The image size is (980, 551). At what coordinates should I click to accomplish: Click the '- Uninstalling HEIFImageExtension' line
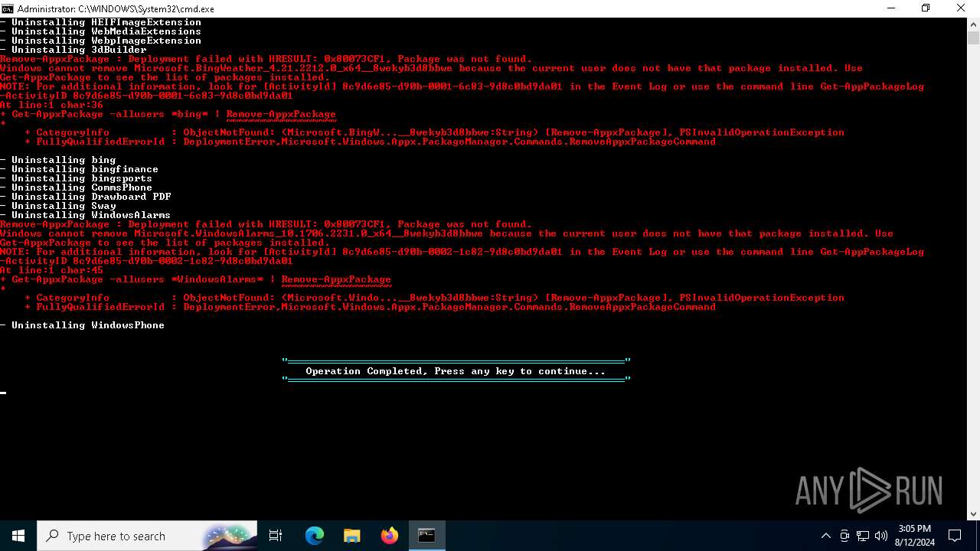click(100, 22)
